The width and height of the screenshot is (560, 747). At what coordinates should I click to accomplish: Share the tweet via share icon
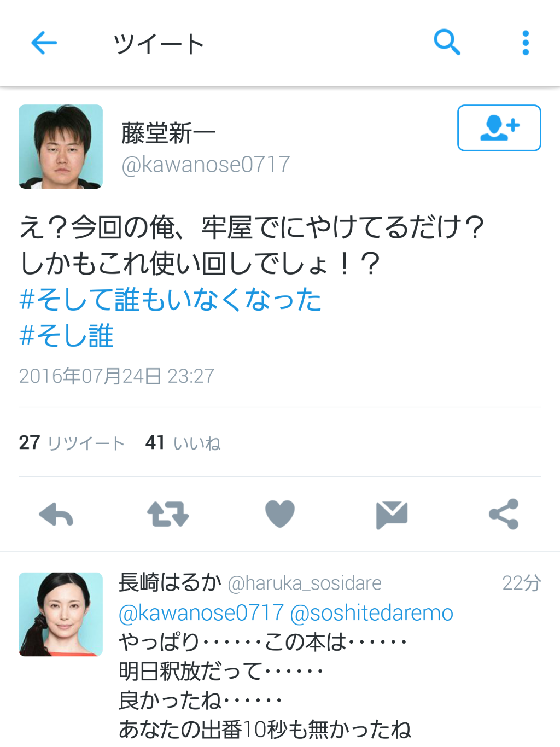(504, 514)
